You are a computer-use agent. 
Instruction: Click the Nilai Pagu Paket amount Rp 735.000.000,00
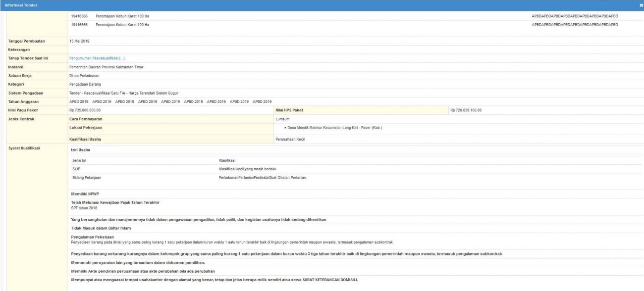(x=85, y=110)
